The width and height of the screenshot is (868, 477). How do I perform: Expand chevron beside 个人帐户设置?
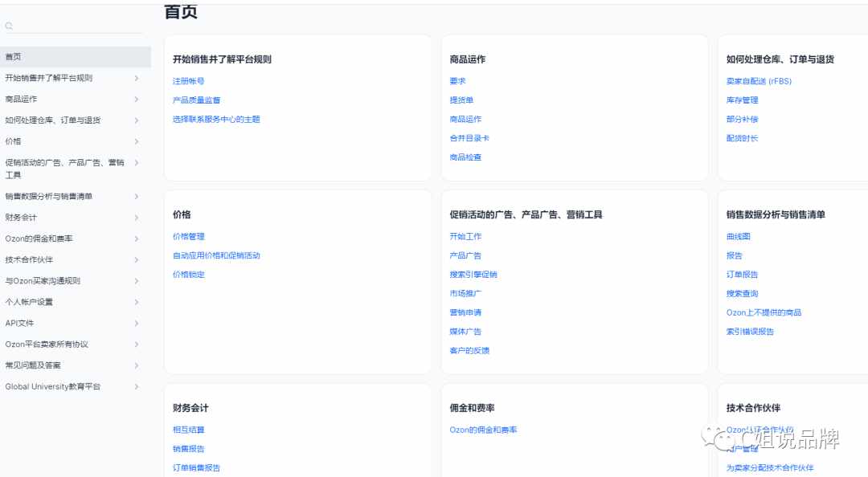[x=136, y=302]
